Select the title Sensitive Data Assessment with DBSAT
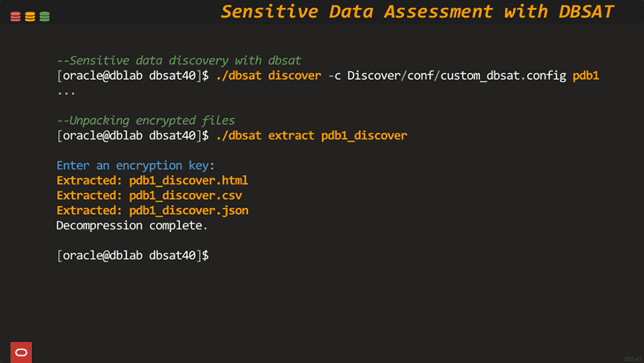Screen dimensions: 644x363 point(417,12)
